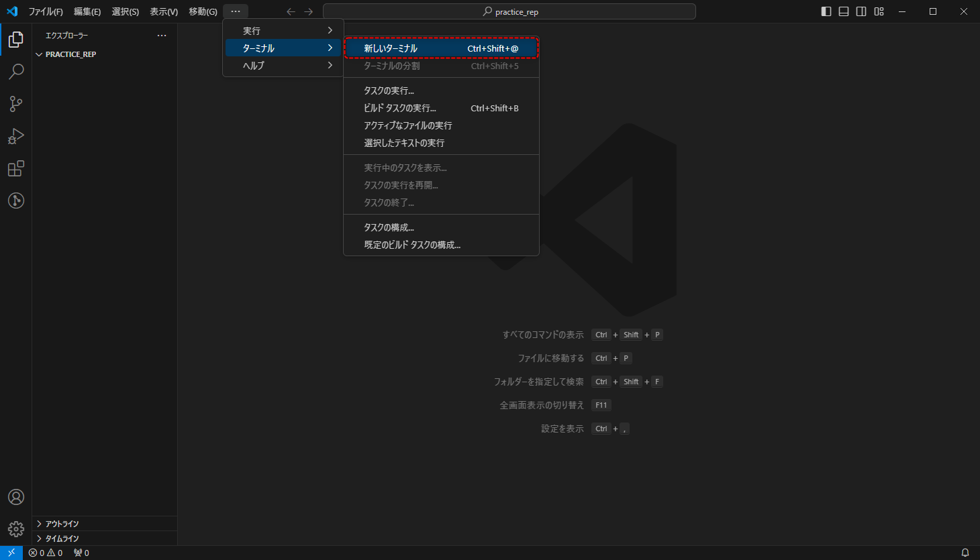Open the Manage gear icon
Image resolution: width=980 pixels, height=560 pixels.
pyautogui.click(x=16, y=529)
